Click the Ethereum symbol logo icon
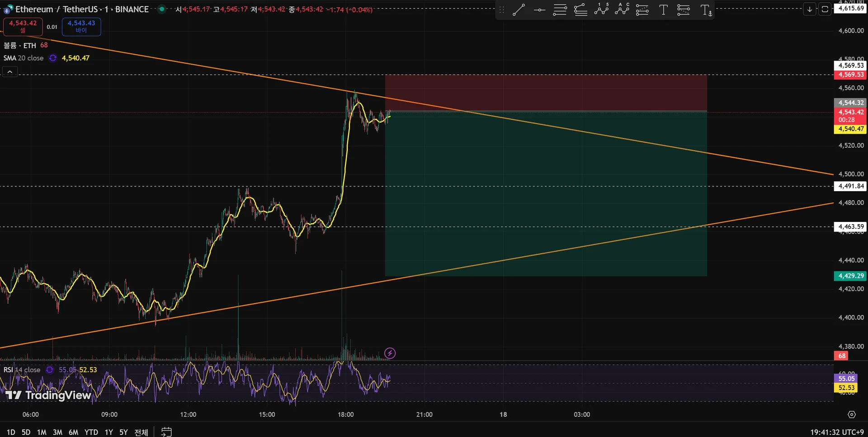This screenshot has width=868, height=437. [8, 9]
